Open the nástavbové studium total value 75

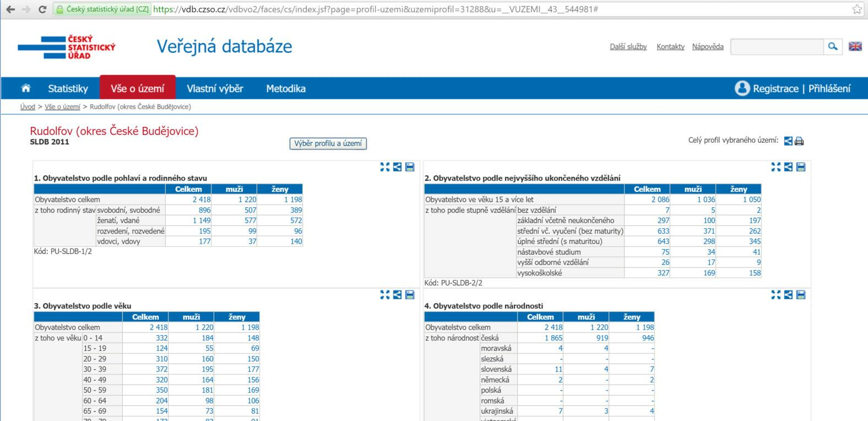pyautogui.click(x=665, y=252)
